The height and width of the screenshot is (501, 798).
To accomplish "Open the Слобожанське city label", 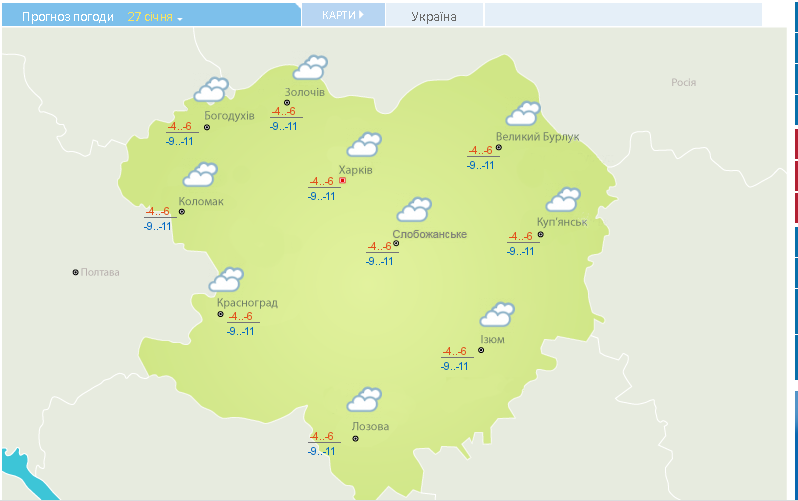I will (429, 234).
